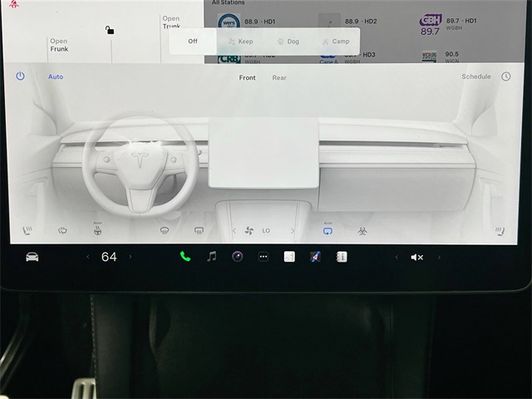The height and width of the screenshot is (399, 532).
Task: Turn on passenger seat heater
Action: [500, 231]
